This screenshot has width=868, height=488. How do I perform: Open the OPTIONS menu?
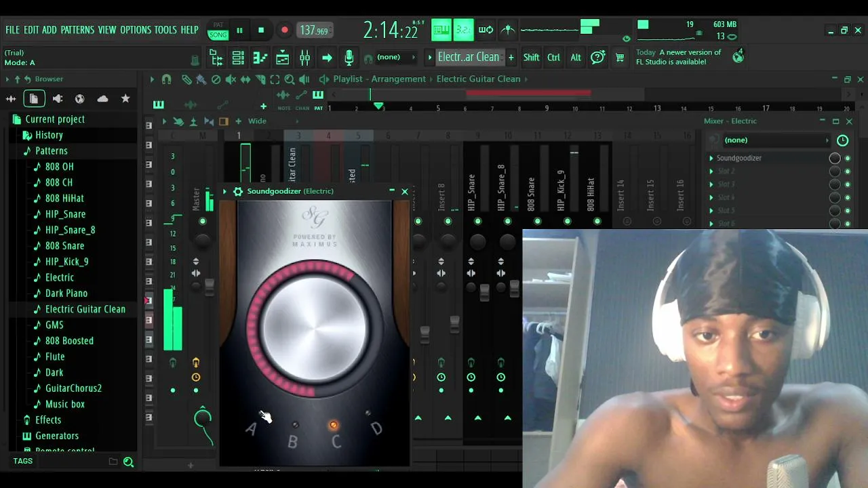click(x=136, y=30)
